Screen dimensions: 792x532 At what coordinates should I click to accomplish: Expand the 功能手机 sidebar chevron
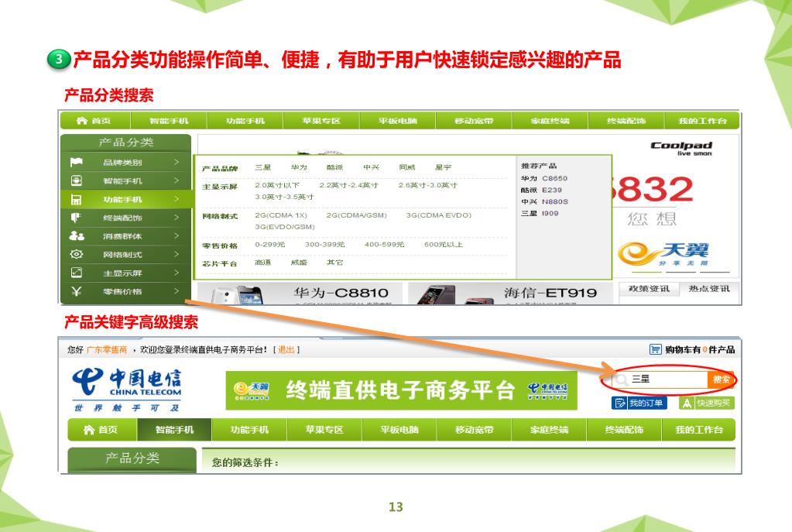pos(177,199)
